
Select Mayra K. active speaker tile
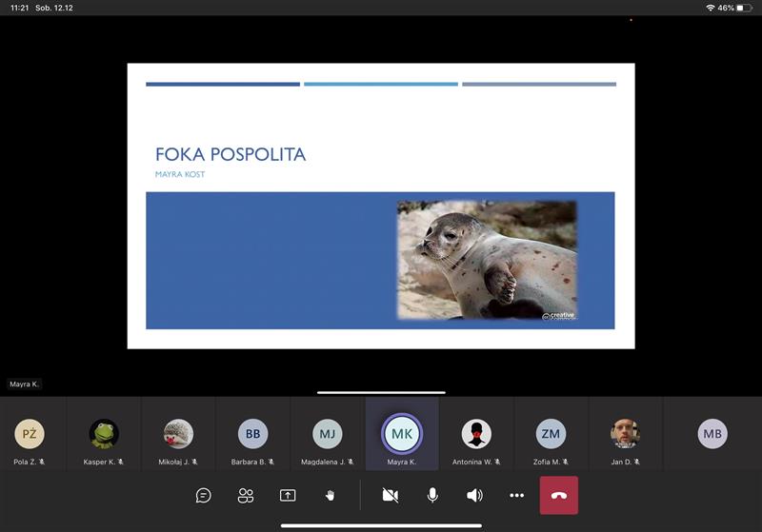402,434
